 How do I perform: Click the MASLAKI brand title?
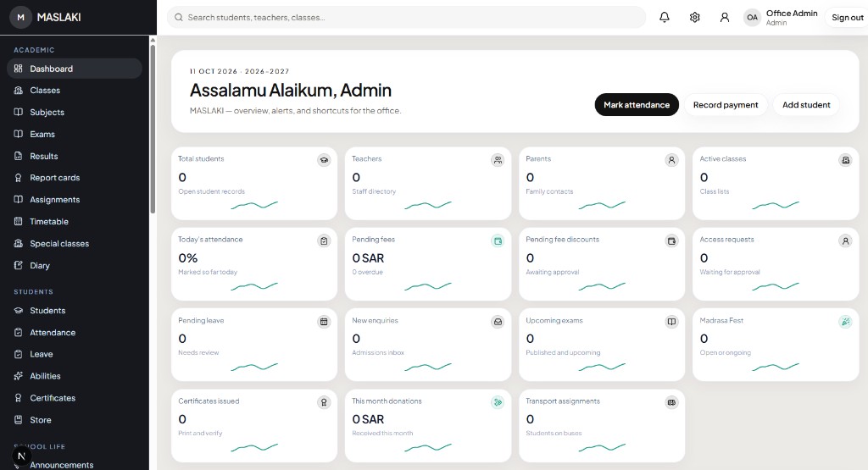click(58, 17)
